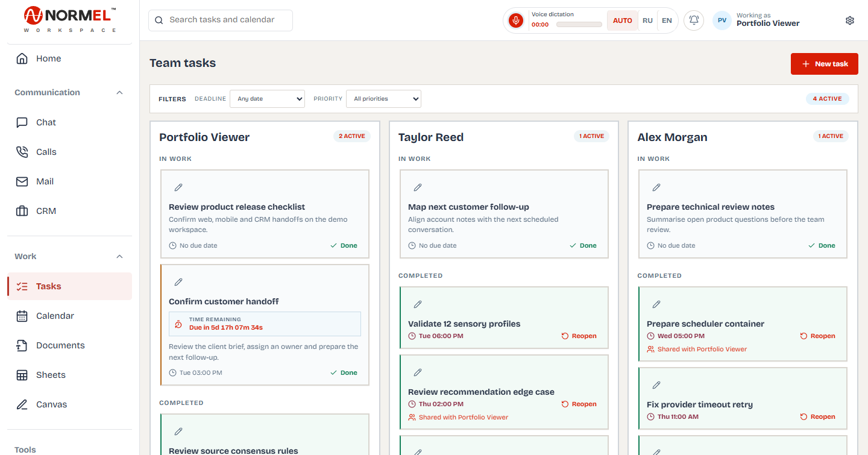Start voice dictation with the microphone icon
This screenshot has height=455, width=868.
pos(515,20)
